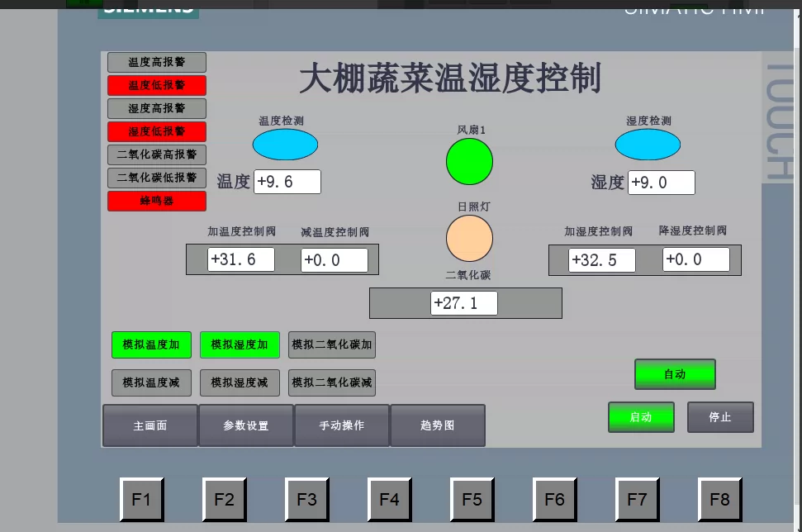Select the 降湿度控制阀 field showing +0.0
Screen dimensions: 802x532
click(x=695, y=259)
